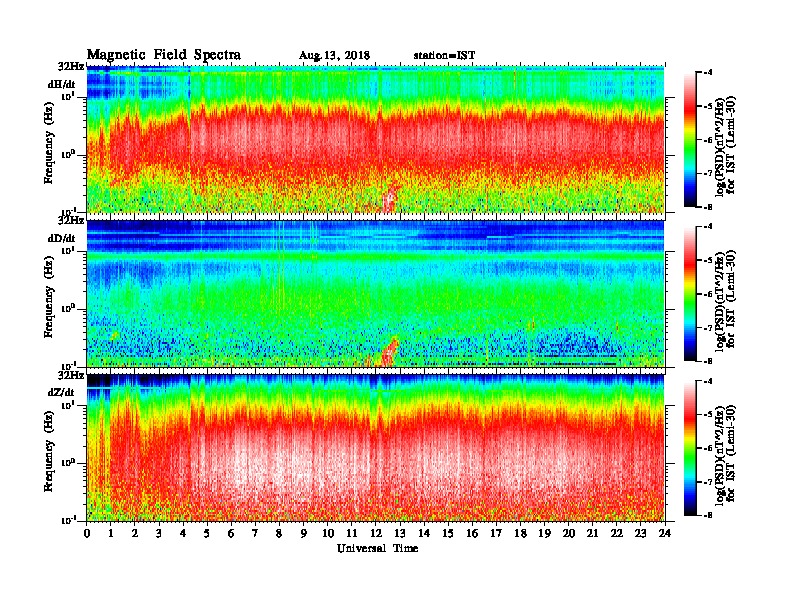Click the log(PSD) label beside dH/dt color bar
Screen dimensions: 792x612
725,146
